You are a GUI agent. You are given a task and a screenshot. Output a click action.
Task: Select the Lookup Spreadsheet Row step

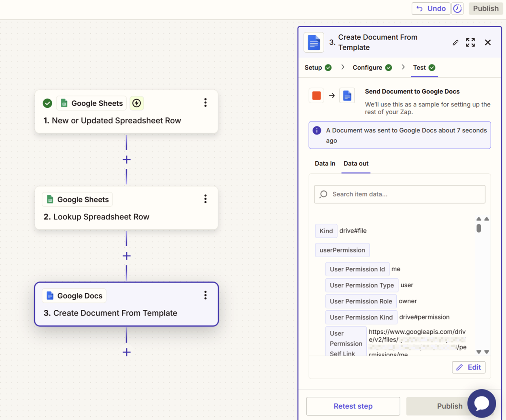[126, 208]
